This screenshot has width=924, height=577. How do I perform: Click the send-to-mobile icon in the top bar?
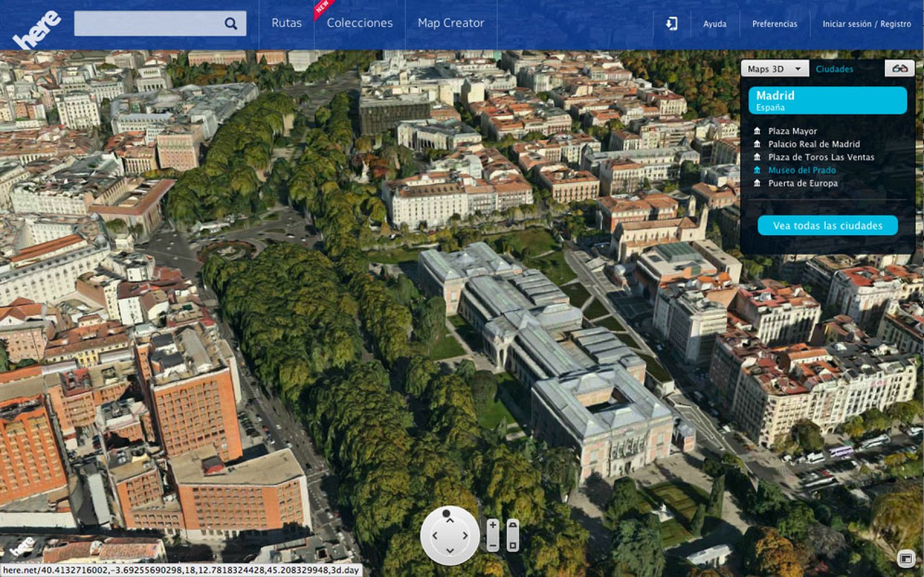(x=670, y=24)
